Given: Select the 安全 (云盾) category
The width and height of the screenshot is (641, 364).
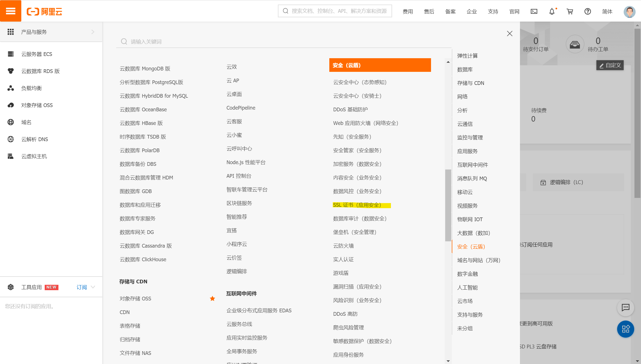Looking at the screenshot, I should coord(471,246).
